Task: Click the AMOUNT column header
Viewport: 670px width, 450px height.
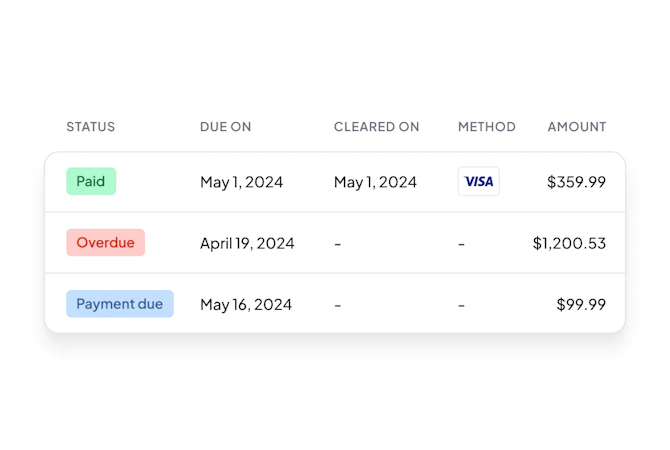Action: [576, 127]
